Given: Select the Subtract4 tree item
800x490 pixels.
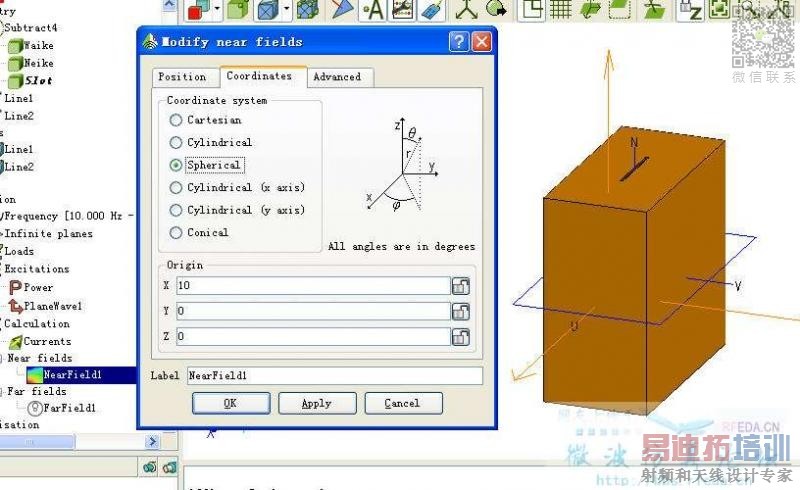Looking at the screenshot, I should click(31, 28).
